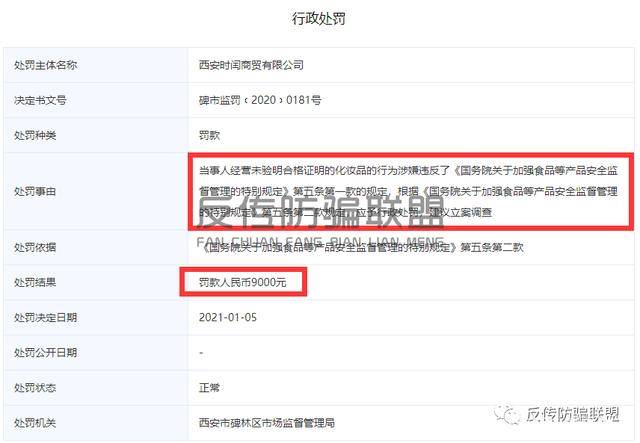Screen dimensions: 640x443
Task: Click the 处罚公开日期 label
Action: pyautogui.click(x=45, y=352)
